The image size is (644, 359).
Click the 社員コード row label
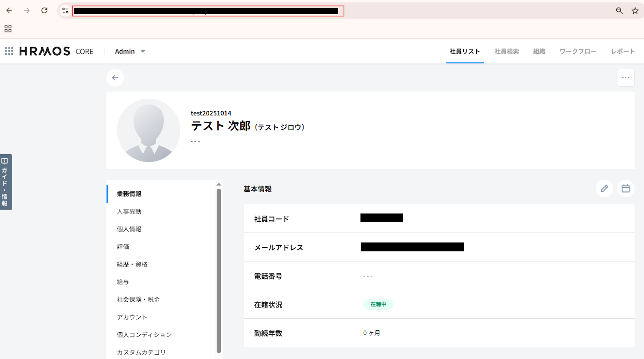click(x=272, y=219)
